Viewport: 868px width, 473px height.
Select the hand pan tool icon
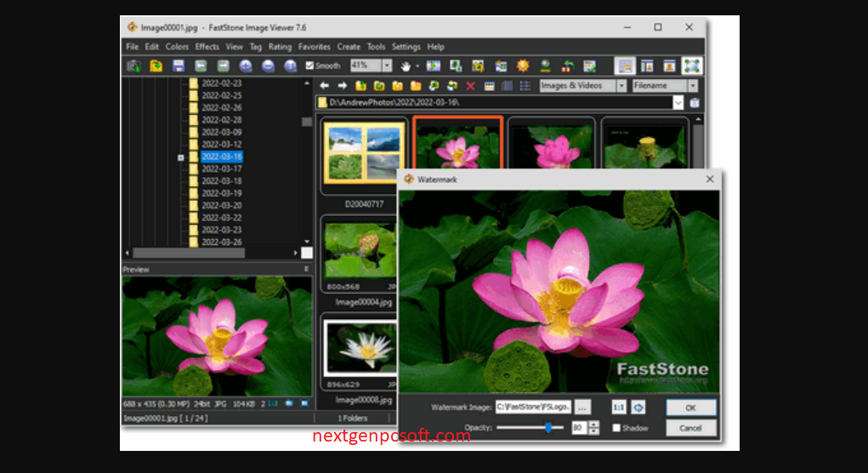click(x=406, y=66)
